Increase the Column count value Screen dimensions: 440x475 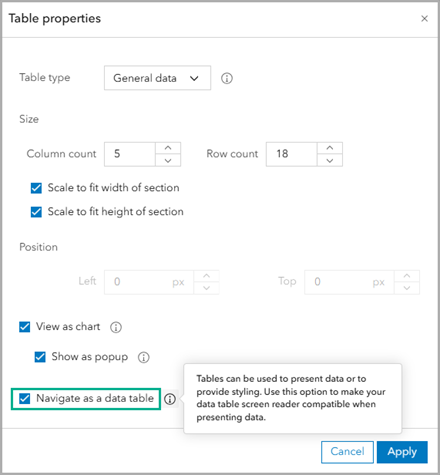tap(168, 148)
